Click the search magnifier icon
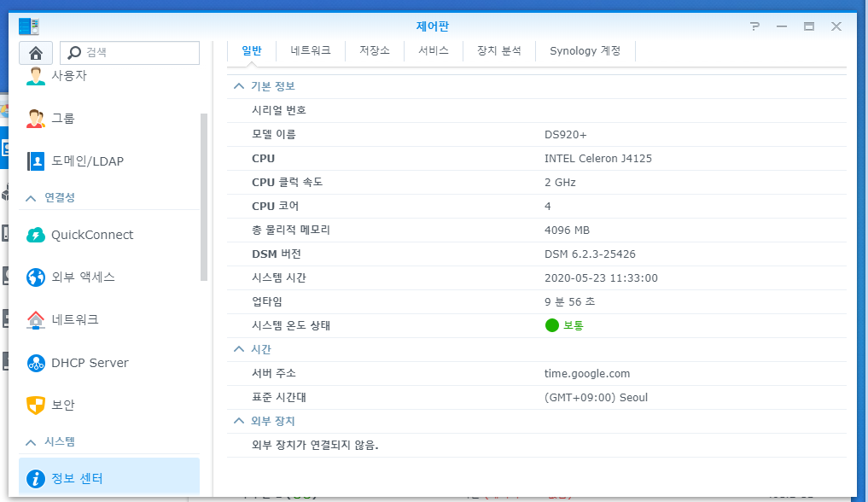The height and width of the screenshot is (502, 868). tap(73, 53)
